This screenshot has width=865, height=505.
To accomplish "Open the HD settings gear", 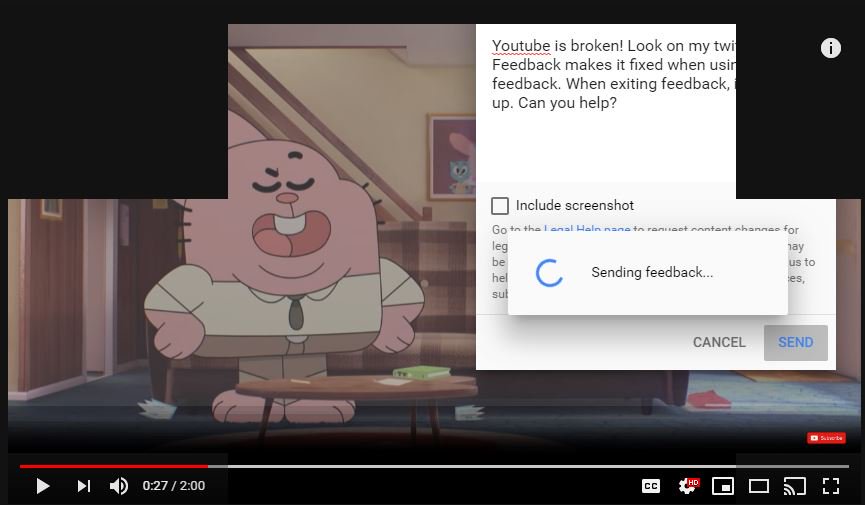I will click(x=688, y=486).
